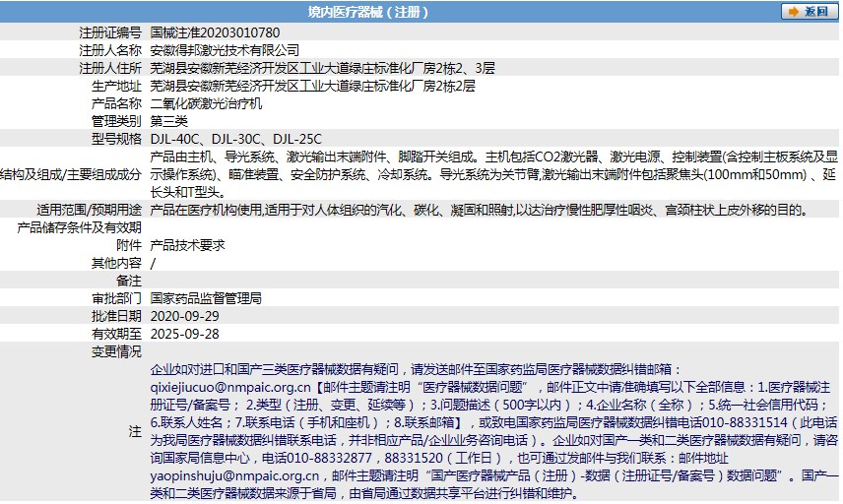This screenshot has width=843, height=504.
Task: Click the label 批准日期
Action: tap(116, 317)
